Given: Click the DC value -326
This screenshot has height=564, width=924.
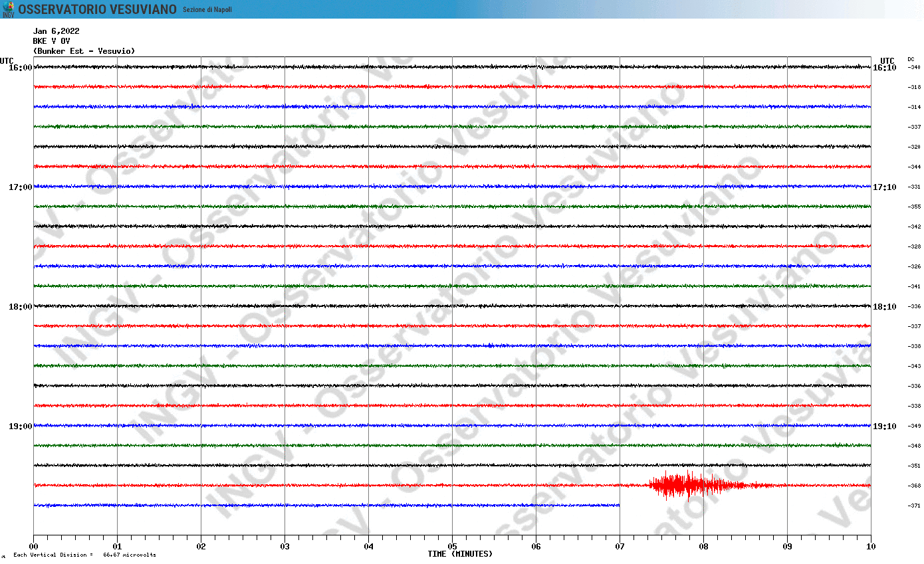Looking at the screenshot, I should [915, 266].
